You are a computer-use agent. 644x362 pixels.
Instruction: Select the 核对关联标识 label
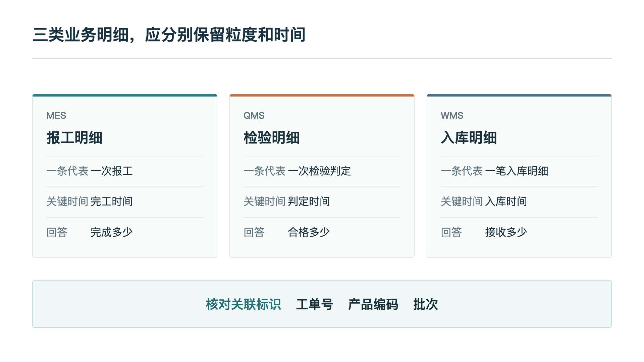[244, 304]
